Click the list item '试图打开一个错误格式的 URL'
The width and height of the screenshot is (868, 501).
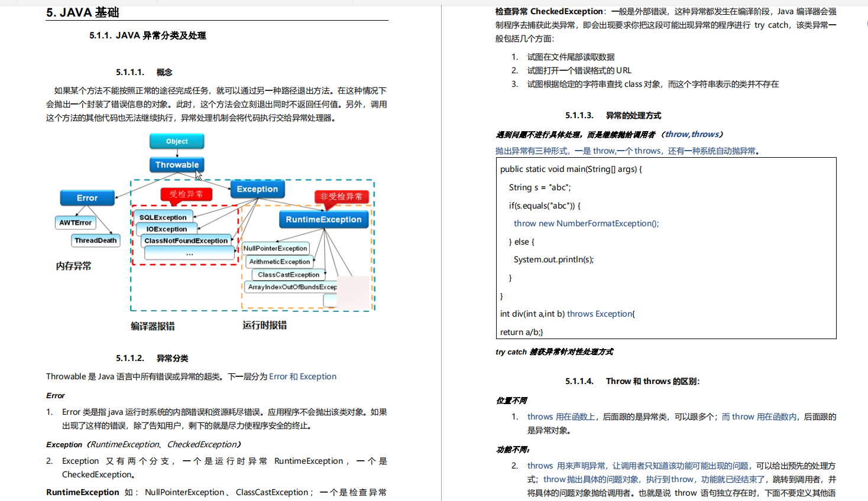[x=579, y=70]
